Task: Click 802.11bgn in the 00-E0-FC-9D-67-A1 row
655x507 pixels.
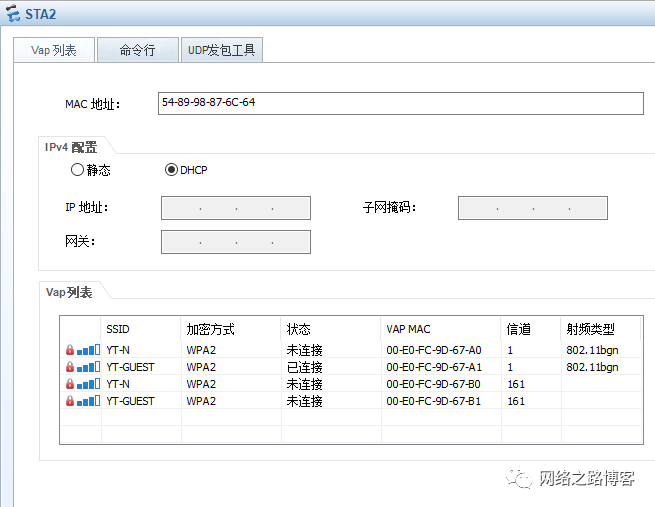Action: [x=592, y=367]
